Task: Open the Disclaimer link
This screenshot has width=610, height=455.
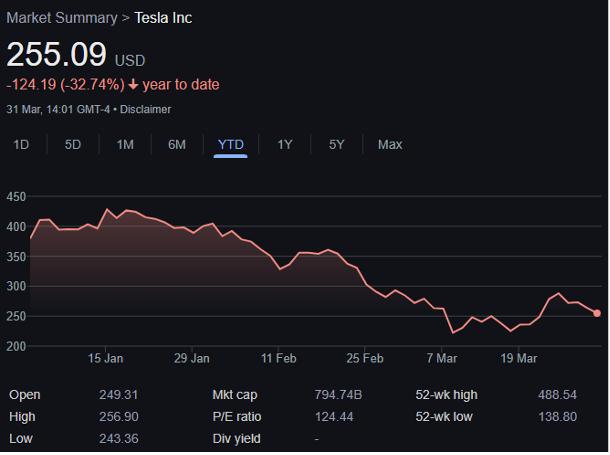Action: (x=145, y=109)
